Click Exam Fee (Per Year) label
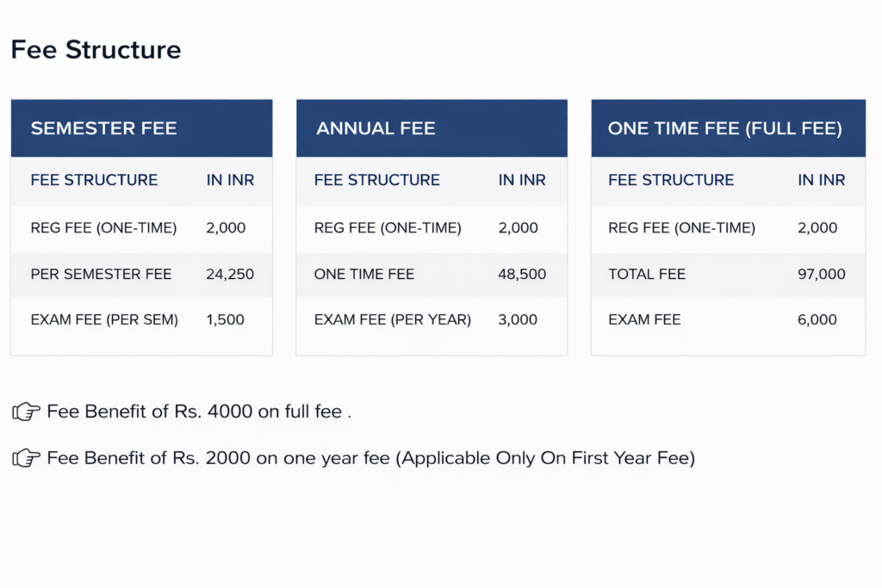This screenshot has width=882, height=588. (x=393, y=320)
